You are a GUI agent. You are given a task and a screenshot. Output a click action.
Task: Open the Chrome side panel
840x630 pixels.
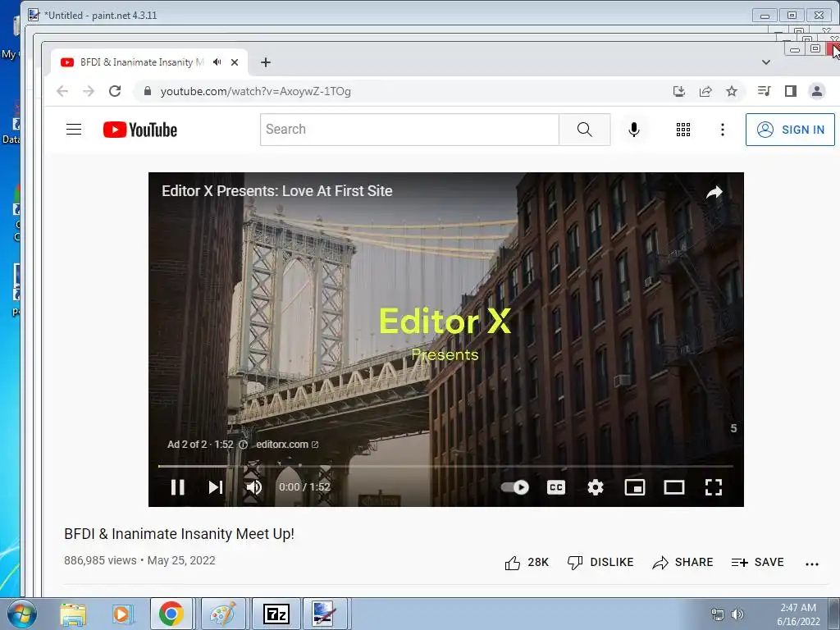[790, 91]
